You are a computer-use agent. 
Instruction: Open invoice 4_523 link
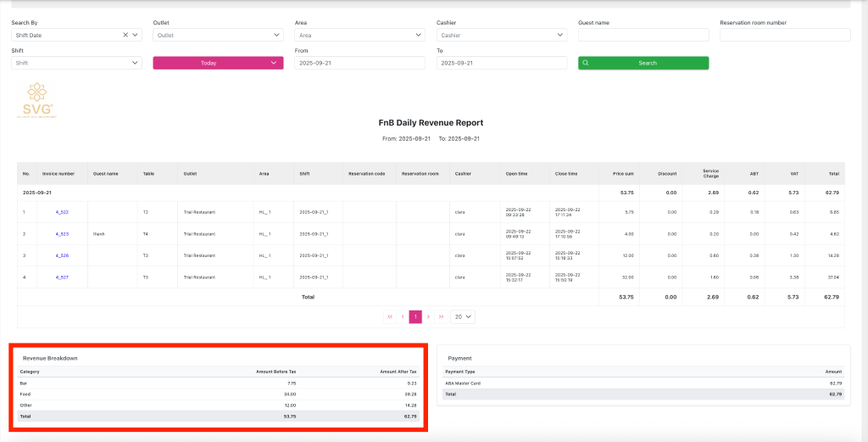[x=62, y=233]
